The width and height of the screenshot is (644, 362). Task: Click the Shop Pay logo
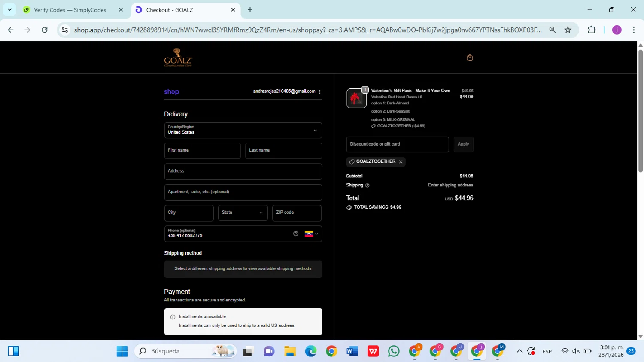(x=171, y=91)
